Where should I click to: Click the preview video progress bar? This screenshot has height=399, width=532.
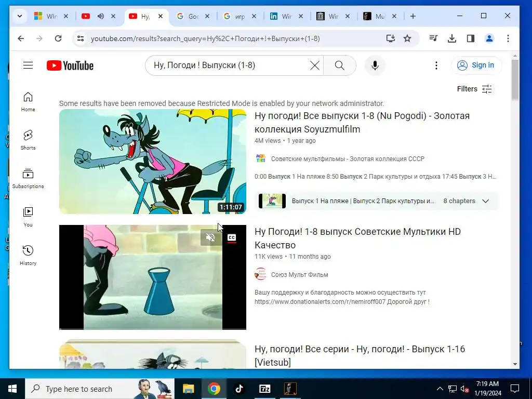(x=153, y=329)
